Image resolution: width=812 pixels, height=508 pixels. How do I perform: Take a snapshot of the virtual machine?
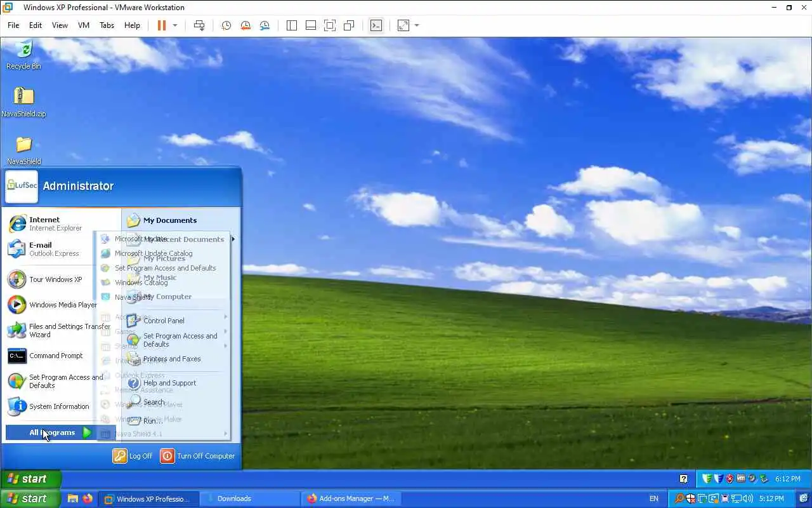pyautogui.click(x=226, y=25)
